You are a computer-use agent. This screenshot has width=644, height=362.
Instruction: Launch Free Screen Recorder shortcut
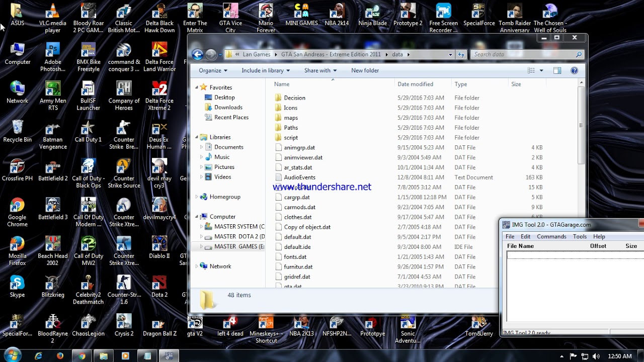443,18
